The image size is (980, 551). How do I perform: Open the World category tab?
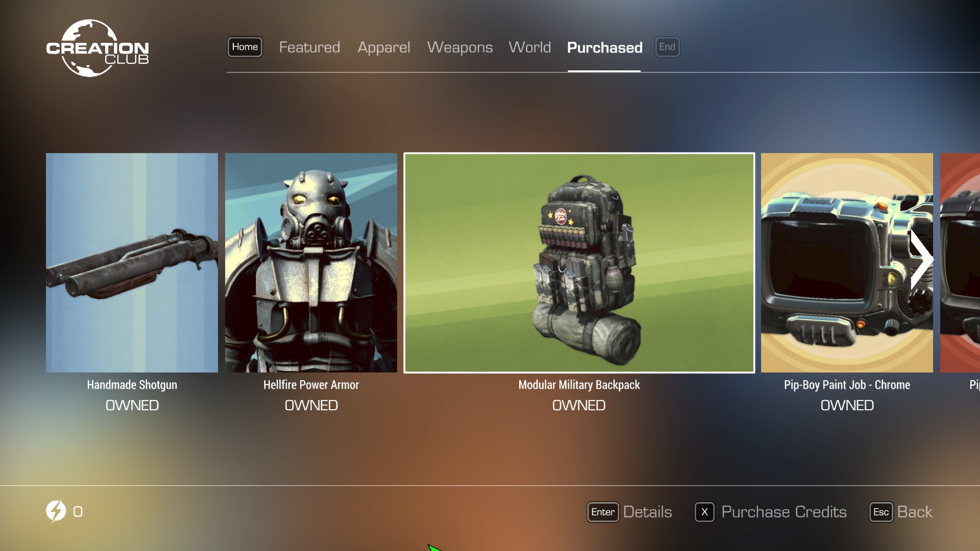[x=529, y=47]
